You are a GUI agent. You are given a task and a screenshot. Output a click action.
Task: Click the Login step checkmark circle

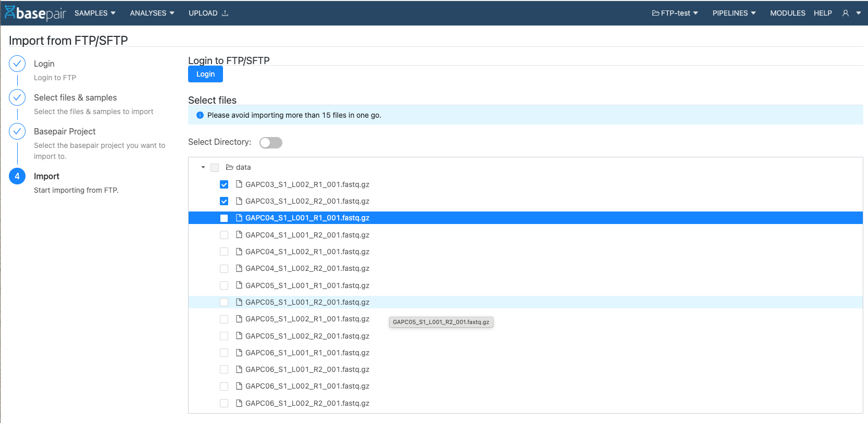click(17, 64)
